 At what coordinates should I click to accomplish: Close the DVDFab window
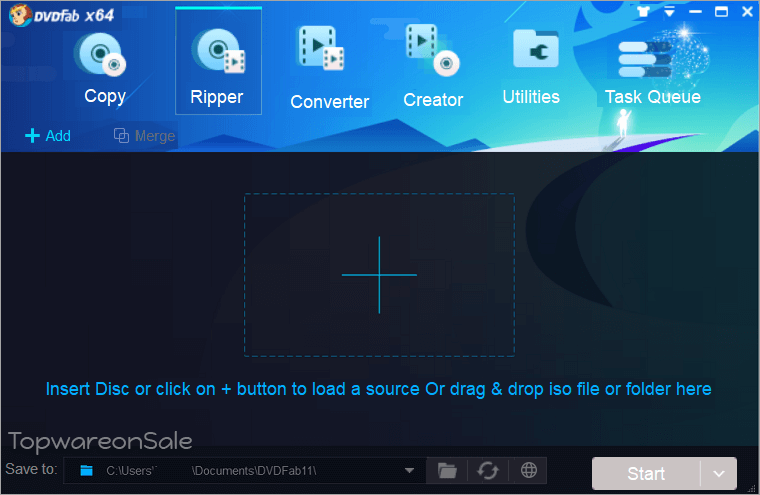[x=747, y=12]
